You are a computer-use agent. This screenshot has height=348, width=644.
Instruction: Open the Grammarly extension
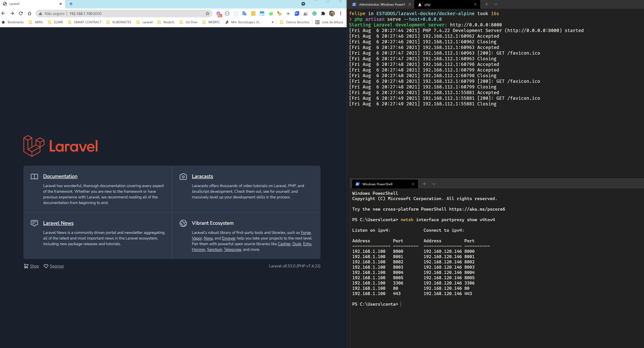pos(314,14)
